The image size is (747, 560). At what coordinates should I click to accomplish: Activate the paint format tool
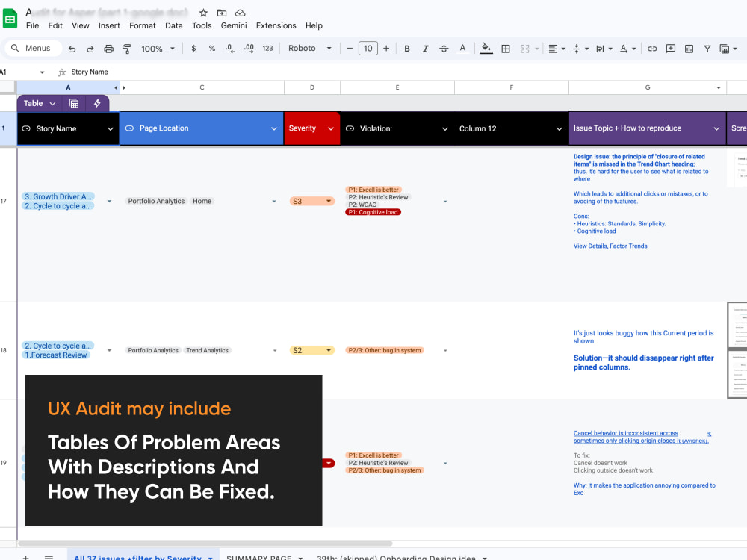point(127,49)
